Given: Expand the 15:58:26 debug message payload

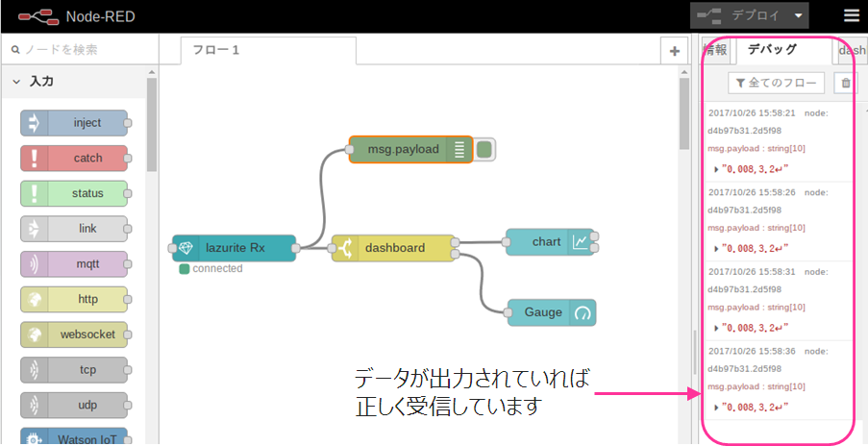Looking at the screenshot, I should click(x=717, y=248).
